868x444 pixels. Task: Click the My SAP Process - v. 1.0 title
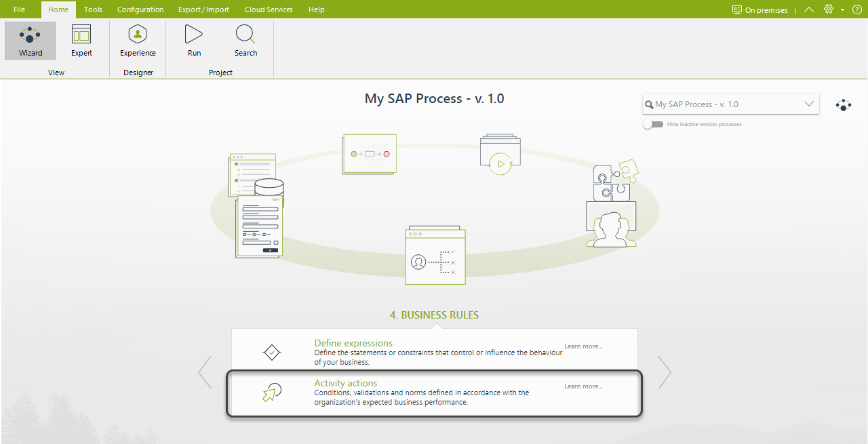click(x=434, y=98)
